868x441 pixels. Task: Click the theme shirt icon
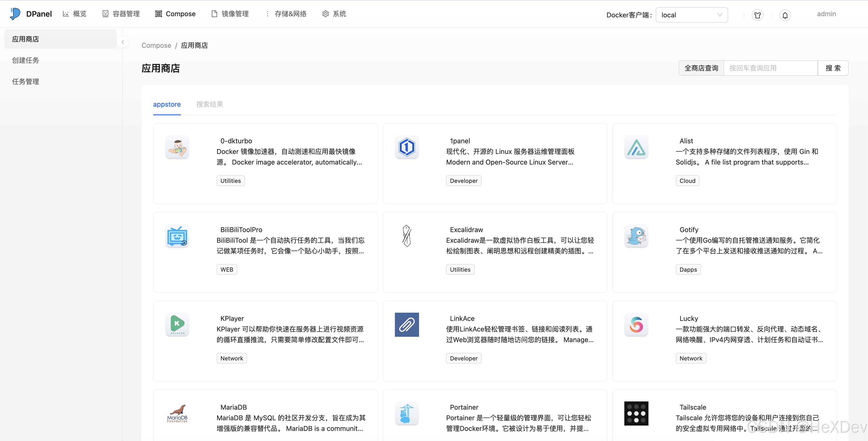757,15
